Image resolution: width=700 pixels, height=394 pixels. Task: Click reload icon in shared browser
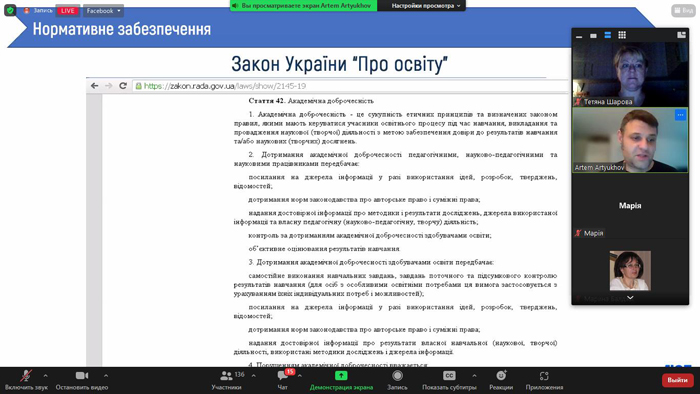123,86
